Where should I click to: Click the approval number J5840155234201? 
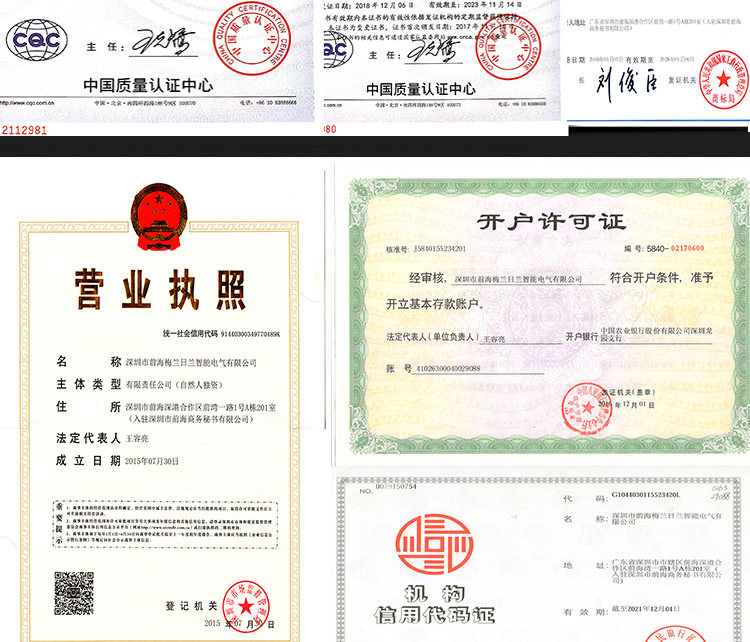[439, 249]
